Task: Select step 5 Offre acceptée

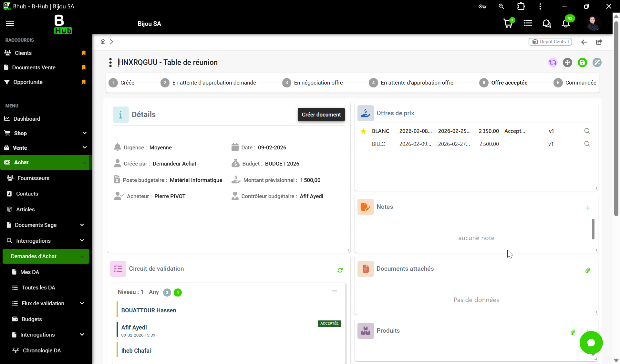Action: pos(503,83)
